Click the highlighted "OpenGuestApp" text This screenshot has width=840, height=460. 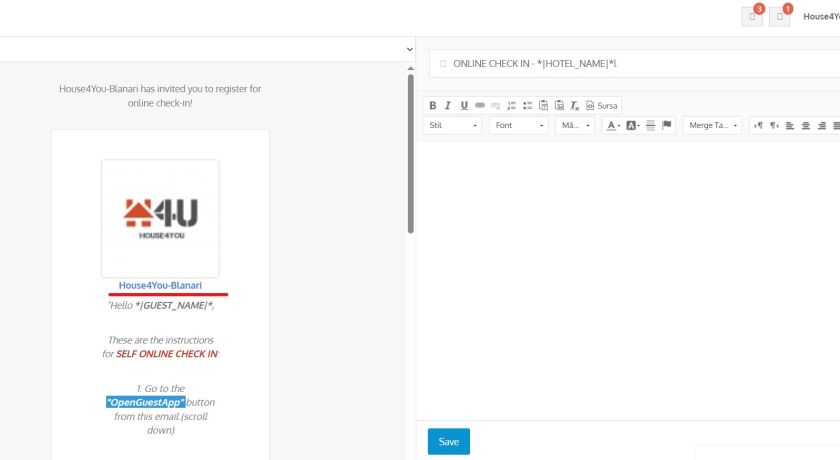(x=146, y=402)
